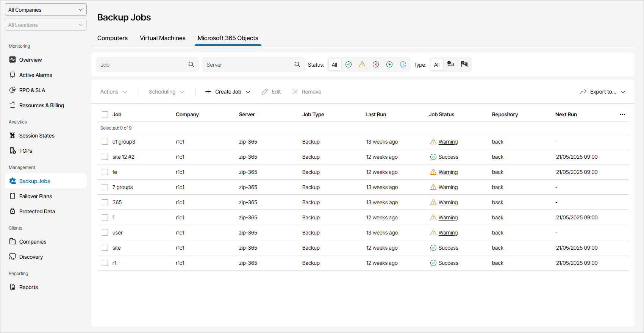Select the c1 group3 job checkbox
Viewport: 644px width, 333px height.
click(x=105, y=142)
